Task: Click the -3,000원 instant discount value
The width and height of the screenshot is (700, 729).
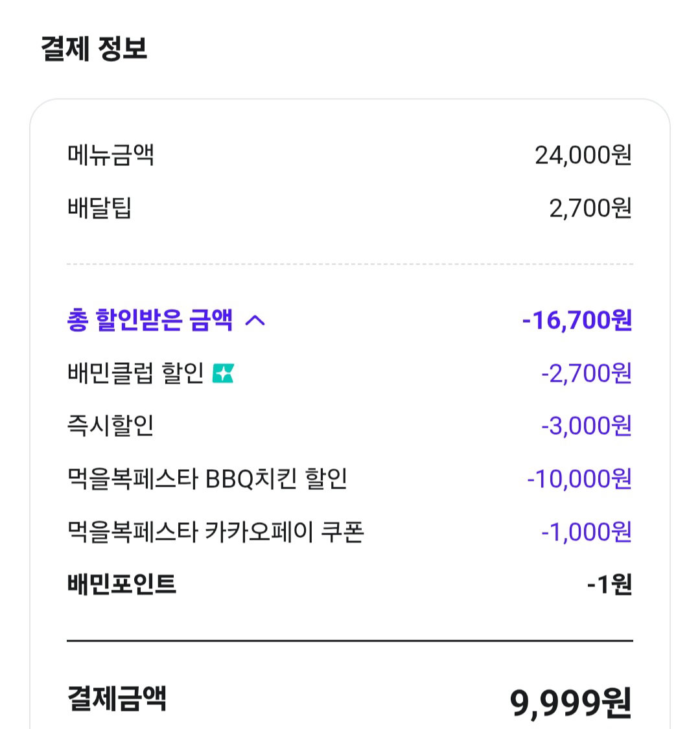Action: click(x=587, y=425)
